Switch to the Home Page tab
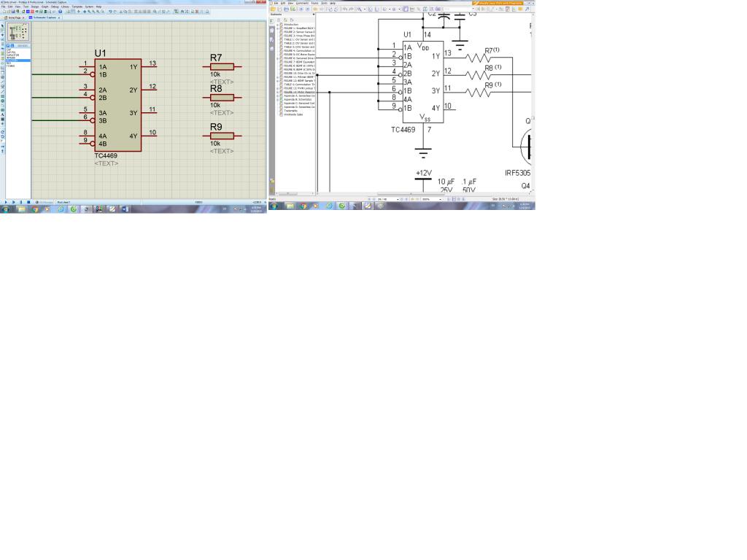The width and height of the screenshot is (747, 560). [x=15, y=17]
